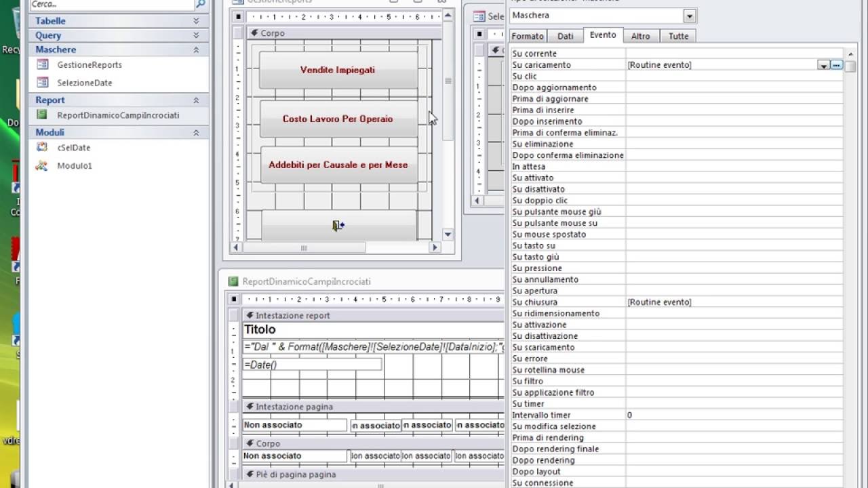Image resolution: width=868 pixels, height=488 pixels.
Task: Collapse the Moduli group
Action: [196, 133]
